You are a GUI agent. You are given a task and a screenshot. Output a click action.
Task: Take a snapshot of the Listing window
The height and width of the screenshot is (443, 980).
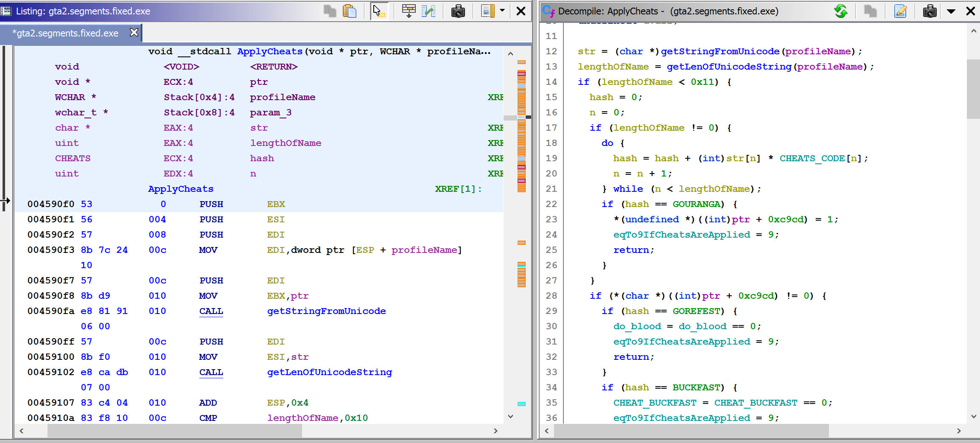coord(458,11)
